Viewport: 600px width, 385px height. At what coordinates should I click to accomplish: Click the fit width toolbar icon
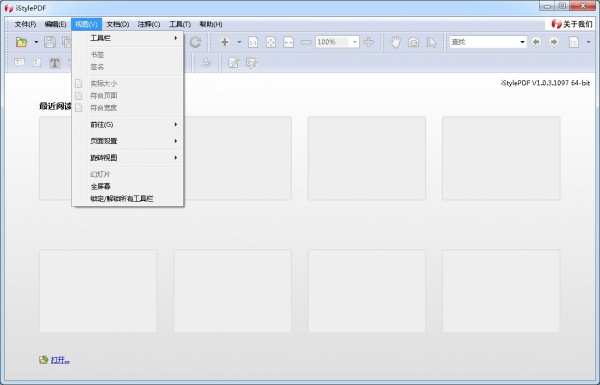289,42
